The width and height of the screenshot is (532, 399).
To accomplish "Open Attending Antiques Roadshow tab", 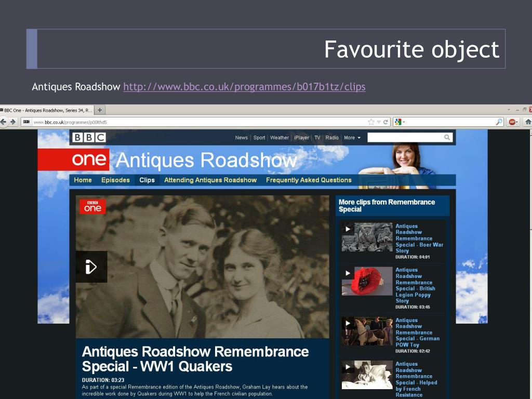I will (x=210, y=180).
